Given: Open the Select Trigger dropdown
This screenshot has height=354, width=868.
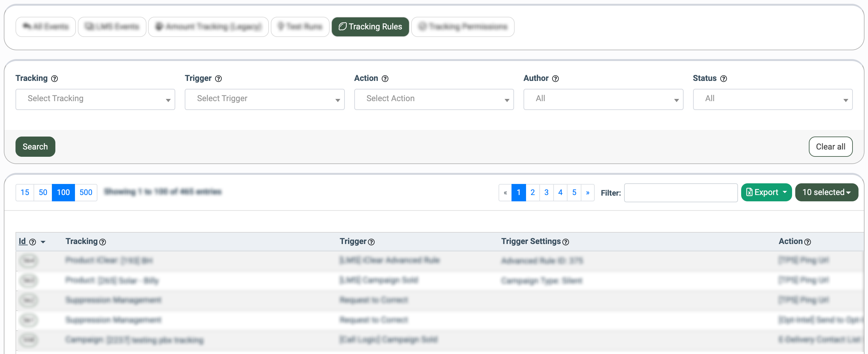Looking at the screenshot, I should (x=264, y=99).
